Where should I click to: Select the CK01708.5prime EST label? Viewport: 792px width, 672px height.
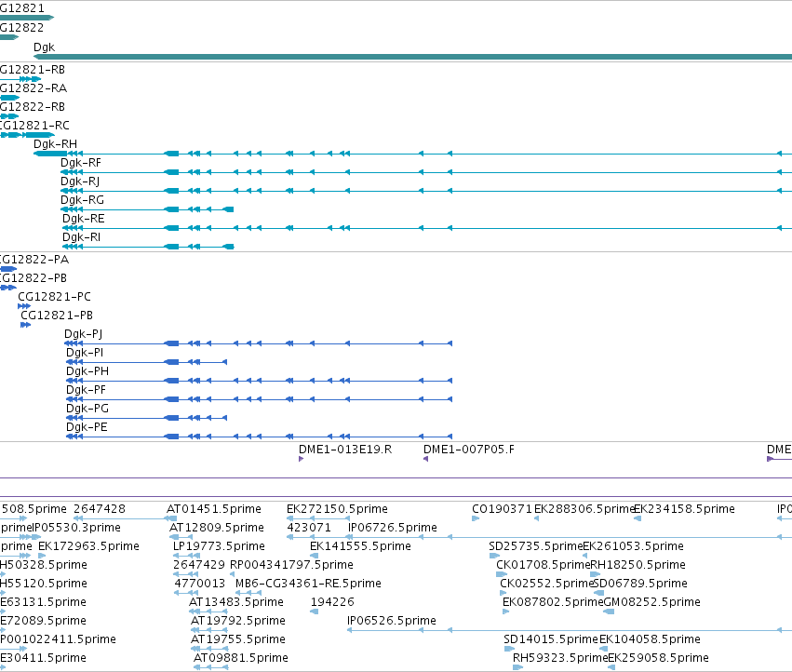tap(543, 565)
